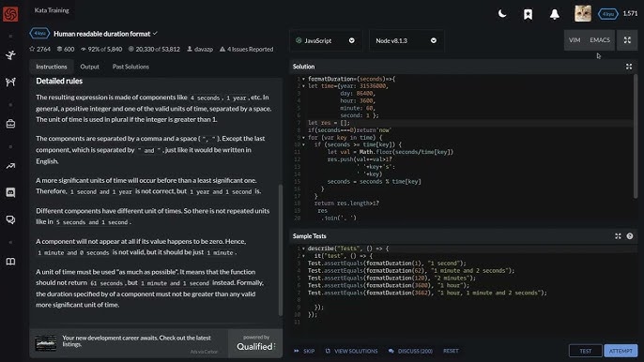
Task: Expand the whole editor to fullscreen
Action: (x=627, y=39)
